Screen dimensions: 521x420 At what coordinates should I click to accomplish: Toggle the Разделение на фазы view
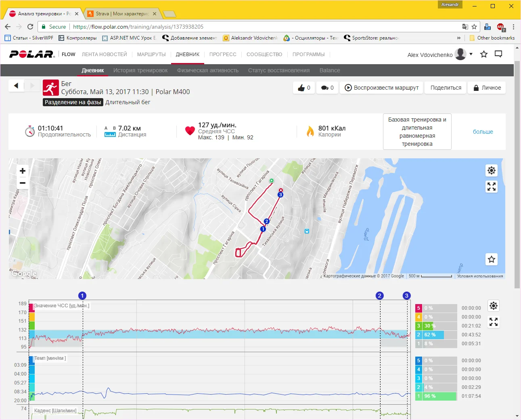coord(73,102)
